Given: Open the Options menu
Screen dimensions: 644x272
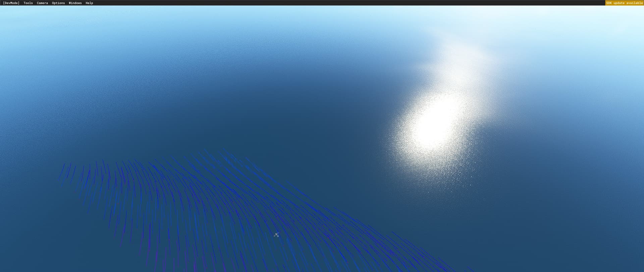Looking at the screenshot, I should click(58, 3).
